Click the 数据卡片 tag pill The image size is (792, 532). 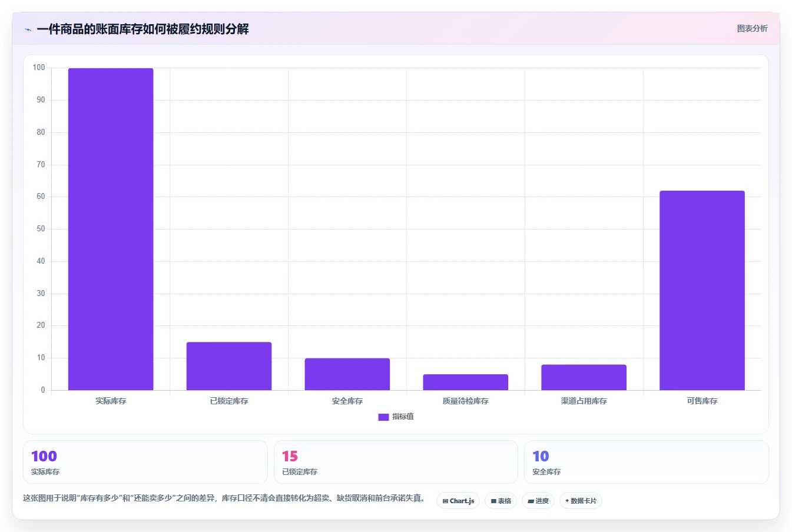pyautogui.click(x=581, y=501)
